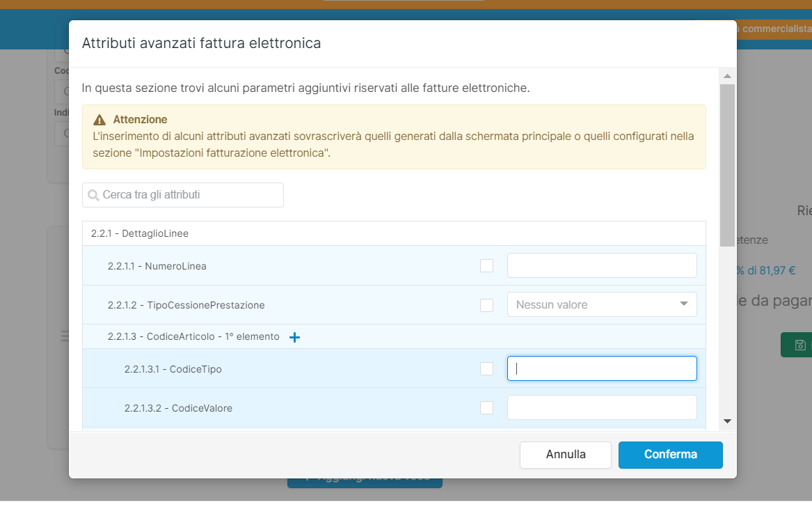Click the scrollbar down arrow icon
This screenshot has width=812, height=507.
point(727,421)
